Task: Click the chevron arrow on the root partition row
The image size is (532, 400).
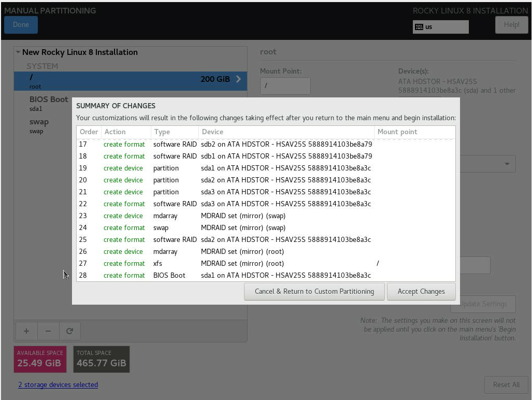Action: click(x=238, y=79)
